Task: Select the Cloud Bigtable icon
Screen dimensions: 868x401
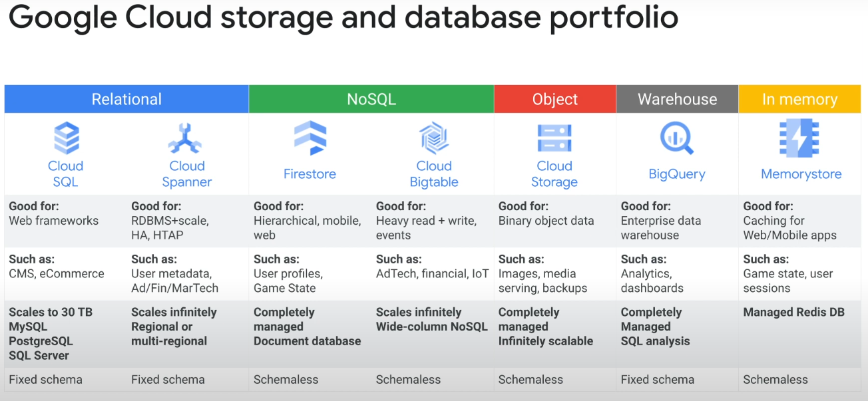Action: coord(434,138)
